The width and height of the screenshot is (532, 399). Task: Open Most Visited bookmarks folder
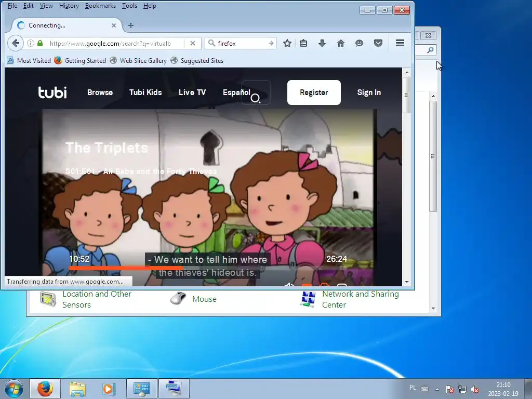tap(29, 61)
